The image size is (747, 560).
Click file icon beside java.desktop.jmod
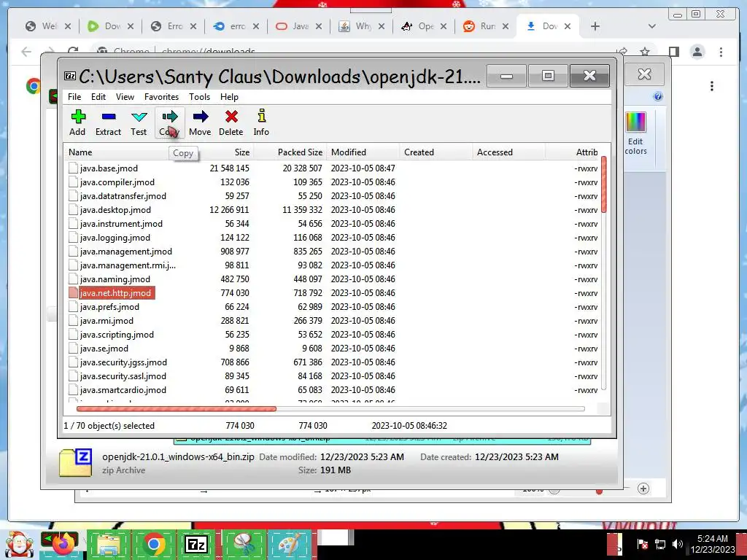coord(73,209)
